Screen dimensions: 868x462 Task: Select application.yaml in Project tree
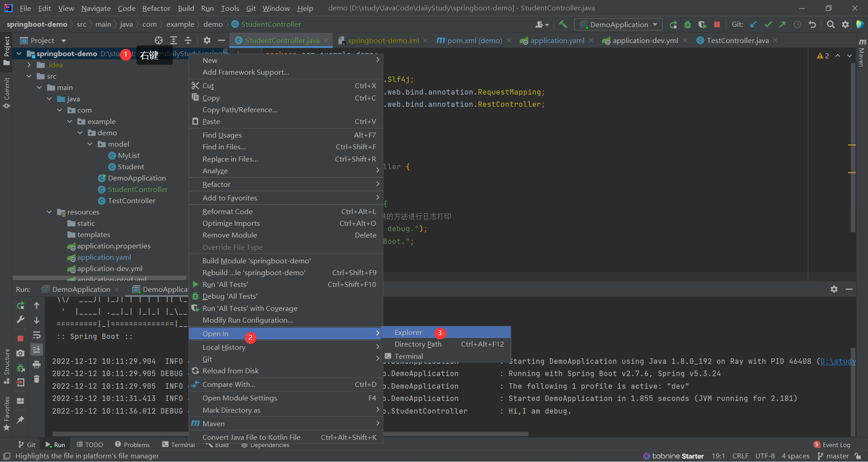click(104, 257)
